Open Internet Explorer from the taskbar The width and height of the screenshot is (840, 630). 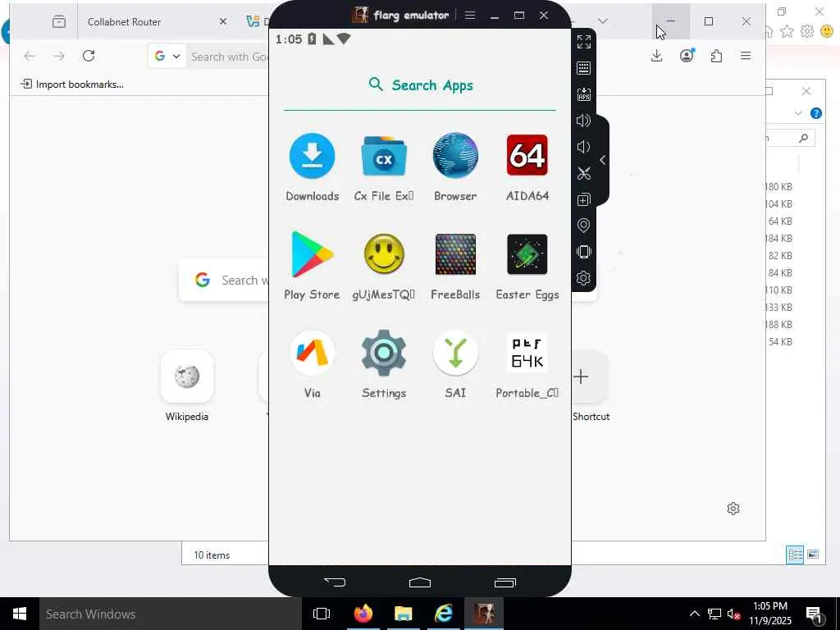tap(444, 614)
